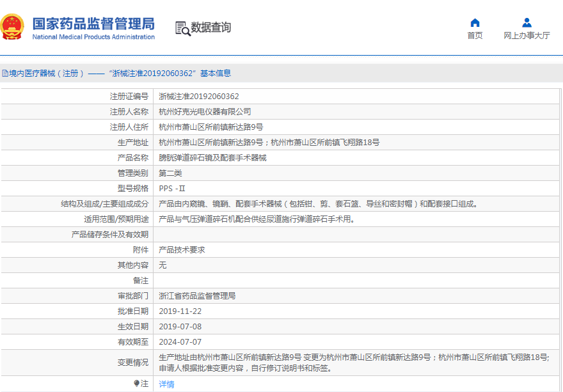This screenshot has width=563, height=392.
Task: Click the 国家药品监督管理局 site title
Action: click(93, 24)
